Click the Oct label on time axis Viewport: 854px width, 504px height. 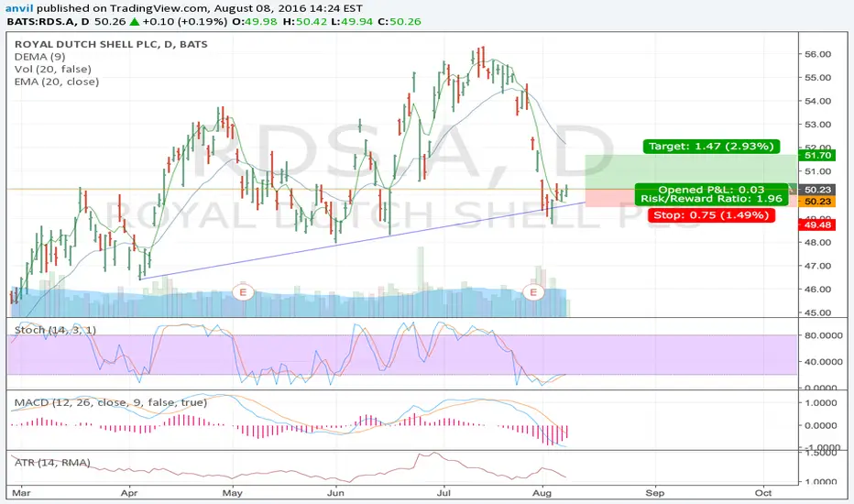(x=763, y=493)
